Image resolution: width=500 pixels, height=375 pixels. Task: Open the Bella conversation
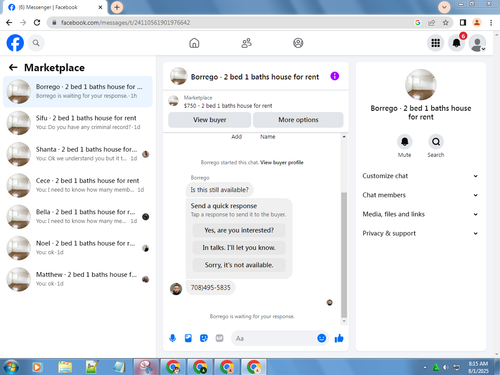click(78, 217)
